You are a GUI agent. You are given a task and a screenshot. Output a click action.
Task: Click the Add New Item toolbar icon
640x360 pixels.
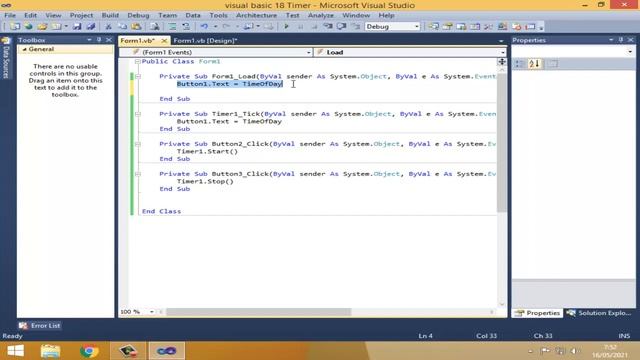(56, 27)
